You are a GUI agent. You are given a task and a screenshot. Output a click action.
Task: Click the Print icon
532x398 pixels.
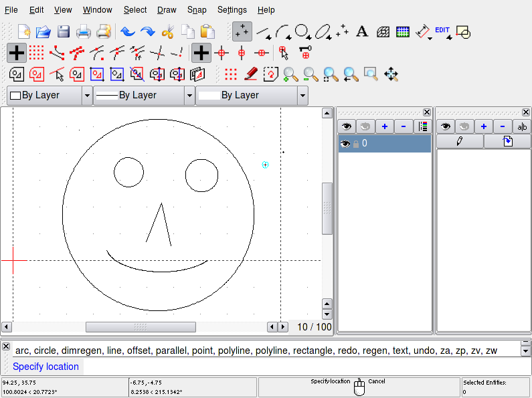click(84, 32)
